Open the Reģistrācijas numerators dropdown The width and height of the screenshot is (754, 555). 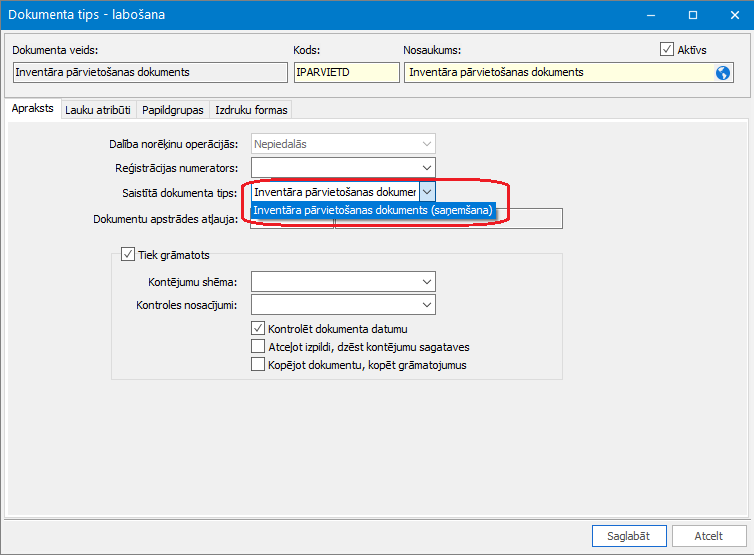[427, 167]
